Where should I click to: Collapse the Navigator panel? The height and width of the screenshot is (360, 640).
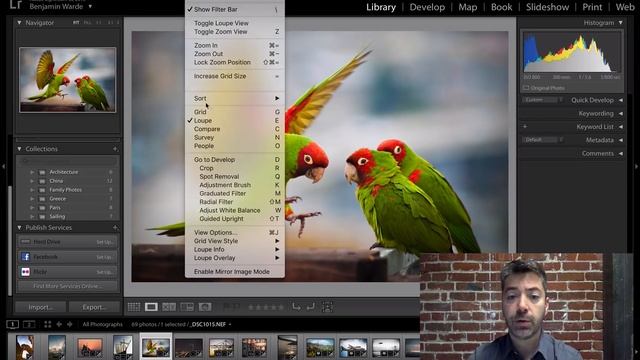pos(19,22)
